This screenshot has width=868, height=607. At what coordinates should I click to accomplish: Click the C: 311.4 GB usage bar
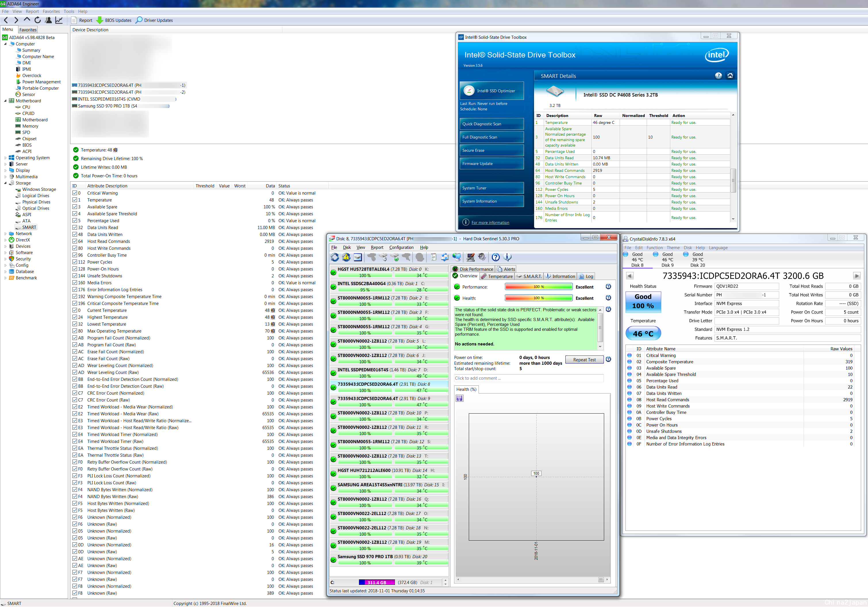(x=377, y=583)
